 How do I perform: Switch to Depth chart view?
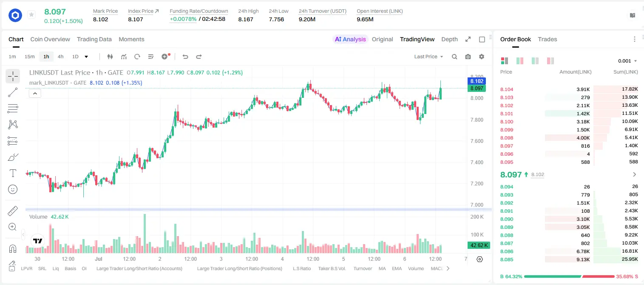pos(449,39)
